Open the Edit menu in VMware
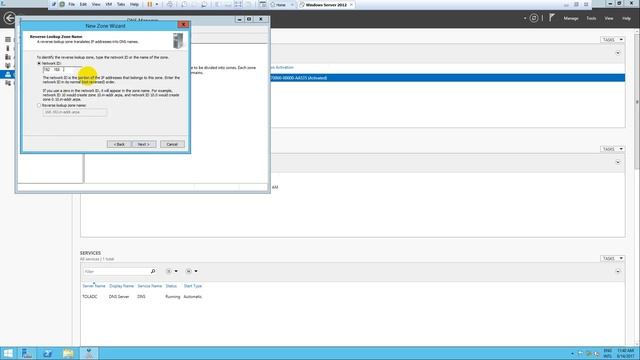 tap(83, 4)
